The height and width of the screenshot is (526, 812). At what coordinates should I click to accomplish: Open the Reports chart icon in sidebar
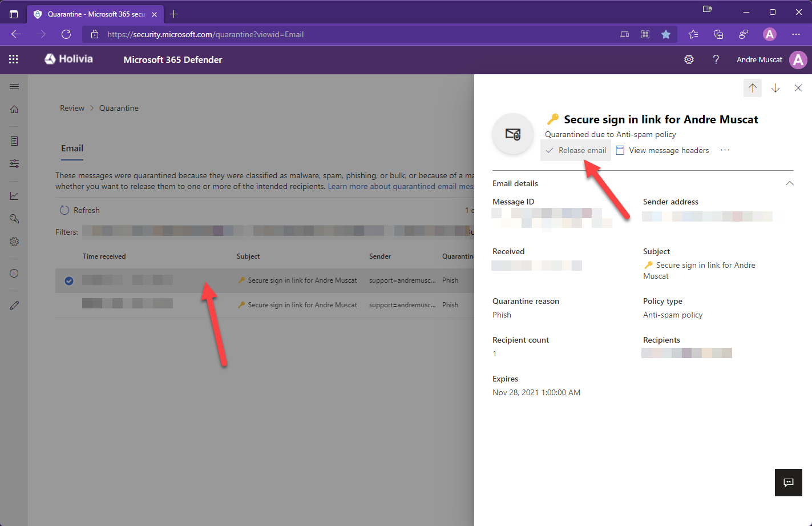pyautogui.click(x=14, y=195)
